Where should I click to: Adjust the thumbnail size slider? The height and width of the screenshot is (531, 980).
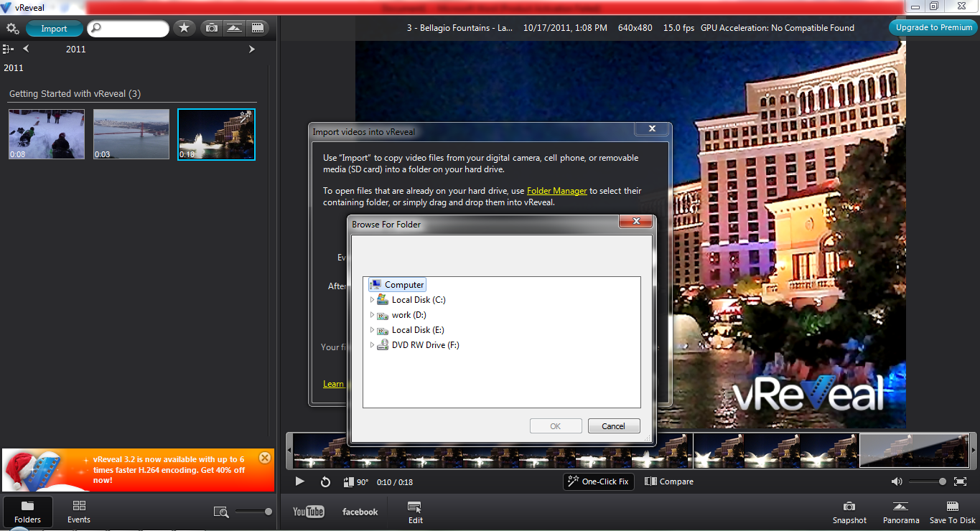point(253,512)
